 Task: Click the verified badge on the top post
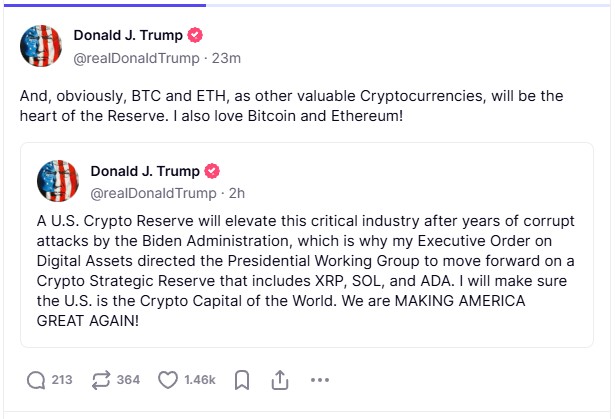(196, 36)
